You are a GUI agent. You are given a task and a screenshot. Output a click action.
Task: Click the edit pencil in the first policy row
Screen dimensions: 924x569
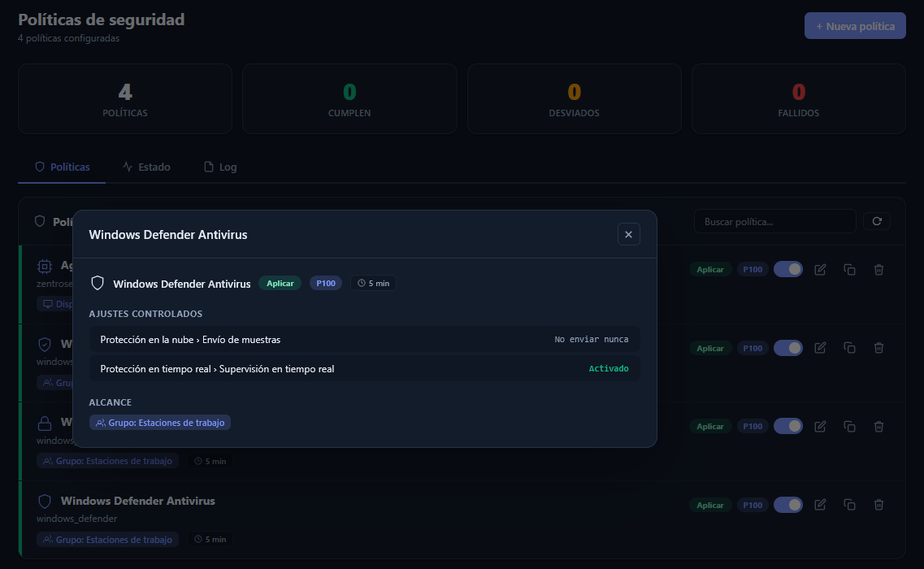click(x=820, y=269)
